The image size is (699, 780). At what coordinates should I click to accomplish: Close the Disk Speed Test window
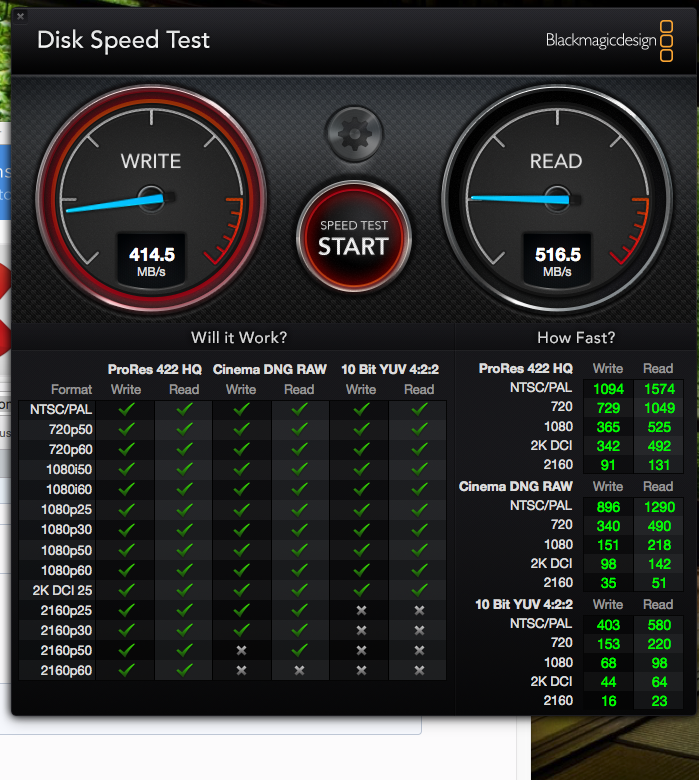point(20,16)
